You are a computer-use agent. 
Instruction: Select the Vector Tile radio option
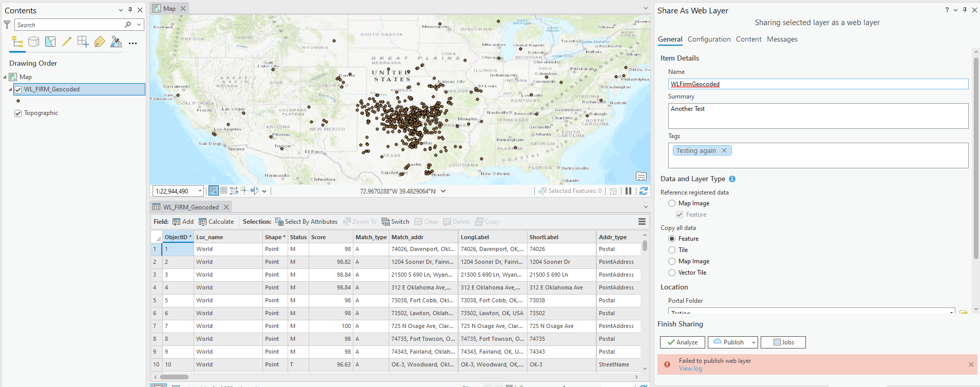pyautogui.click(x=672, y=273)
